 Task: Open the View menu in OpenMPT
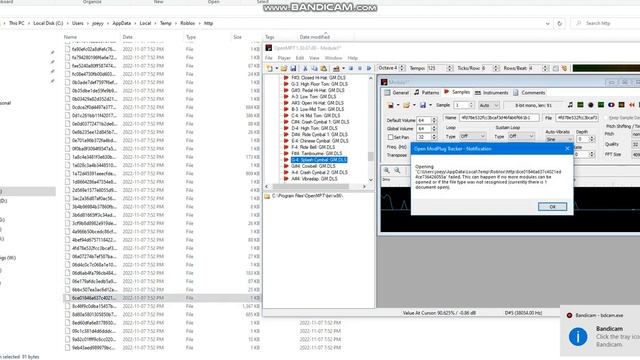(314, 58)
